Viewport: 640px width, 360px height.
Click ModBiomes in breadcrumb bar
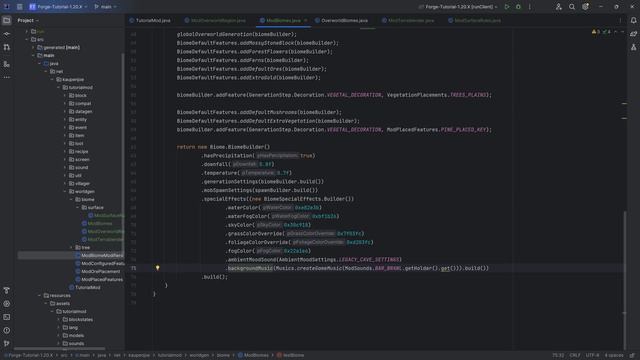[x=253, y=356]
